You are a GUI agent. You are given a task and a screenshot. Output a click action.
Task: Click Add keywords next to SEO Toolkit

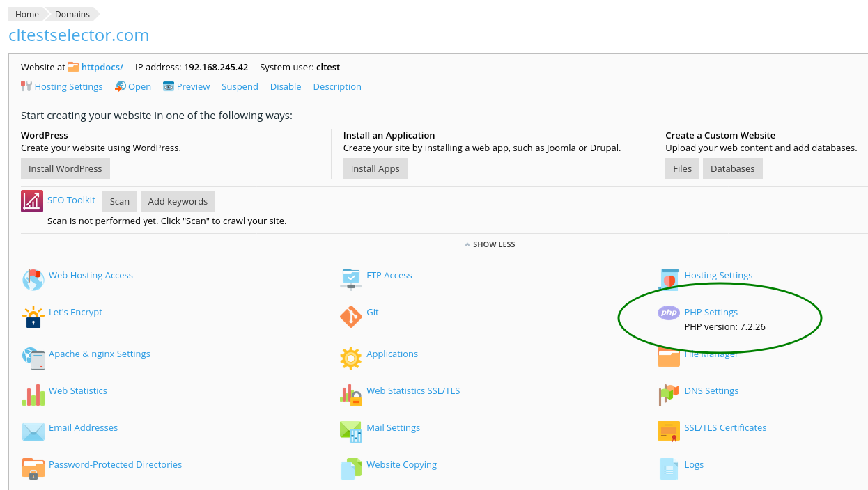coord(178,200)
